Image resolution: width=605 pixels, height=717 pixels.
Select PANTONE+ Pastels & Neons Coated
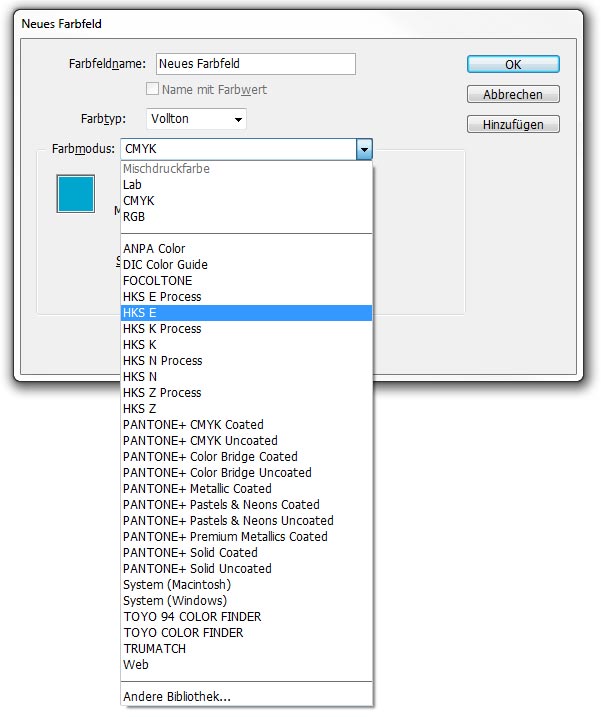pos(246,505)
